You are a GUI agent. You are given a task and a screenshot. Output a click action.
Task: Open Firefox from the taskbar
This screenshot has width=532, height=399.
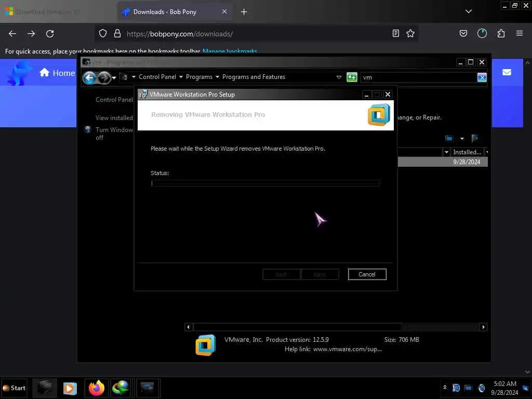click(96, 388)
